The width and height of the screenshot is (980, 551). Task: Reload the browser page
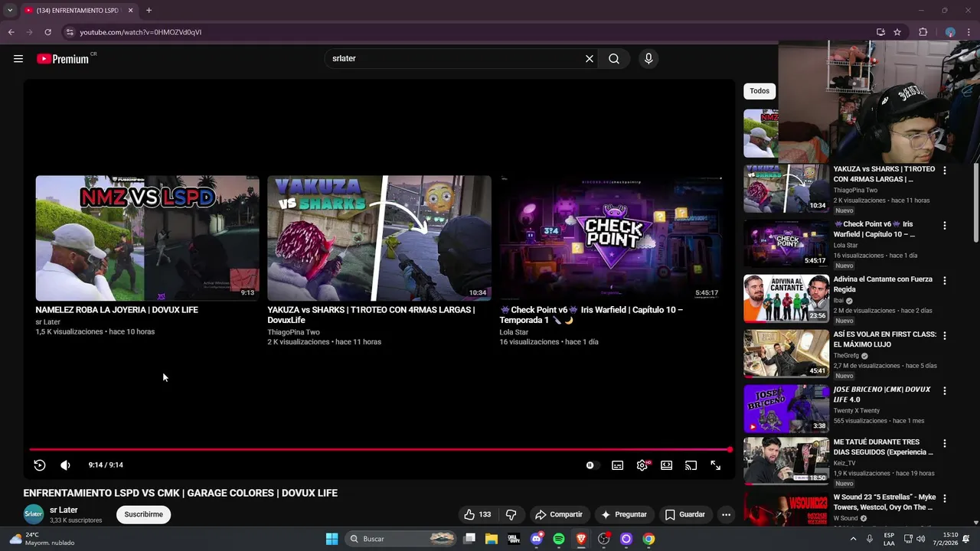pos(47,32)
